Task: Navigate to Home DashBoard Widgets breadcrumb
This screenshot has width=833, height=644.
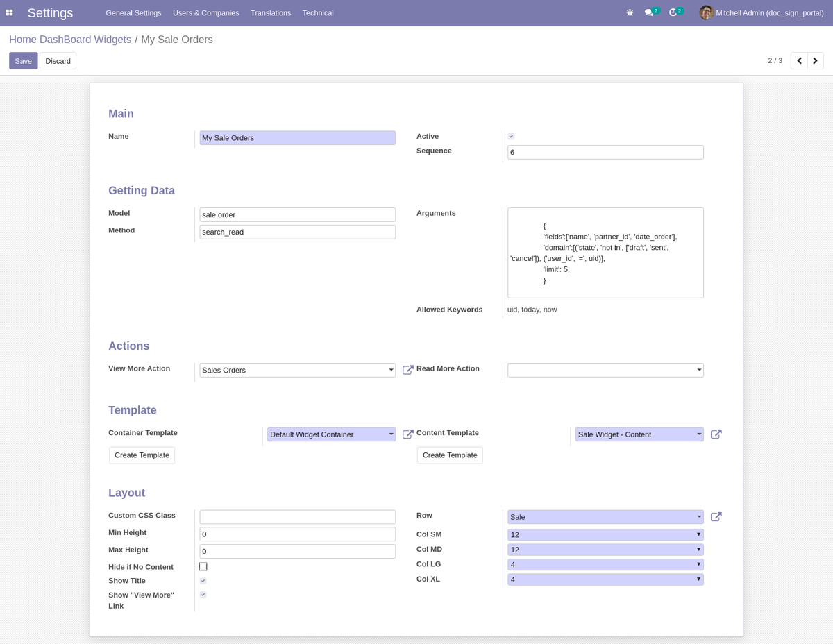Action: (x=69, y=40)
